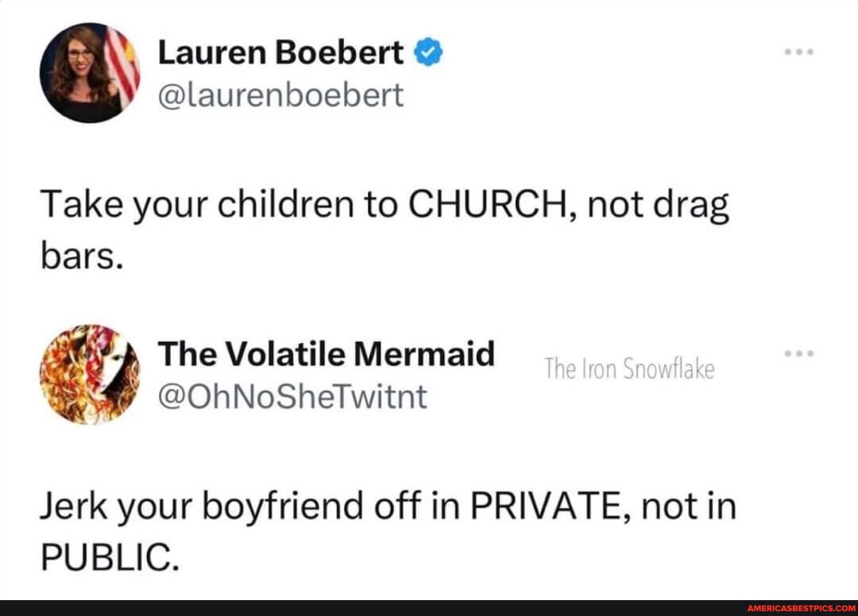Select the text 'The Iron Snowflake'
The width and height of the screenshot is (858, 616).
tap(630, 367)
